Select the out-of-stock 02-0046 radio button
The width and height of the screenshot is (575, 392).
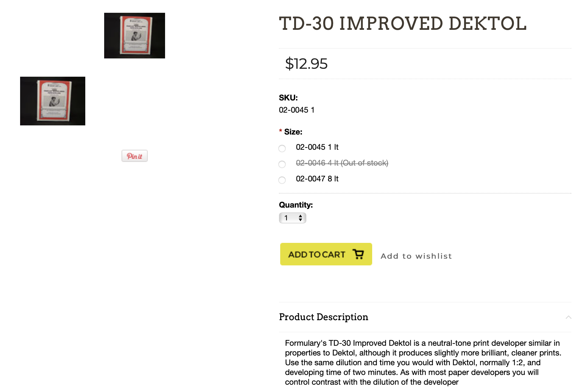(282, 164)
